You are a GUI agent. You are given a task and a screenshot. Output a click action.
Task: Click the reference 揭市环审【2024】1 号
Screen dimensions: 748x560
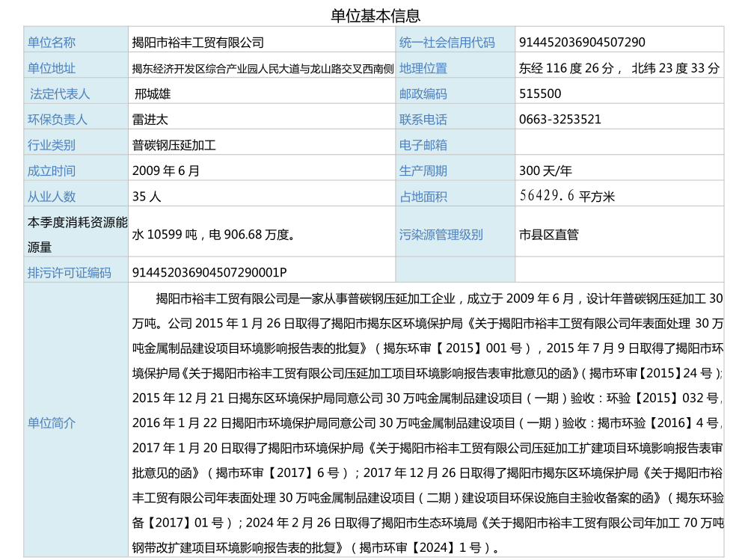pos(420,547)
